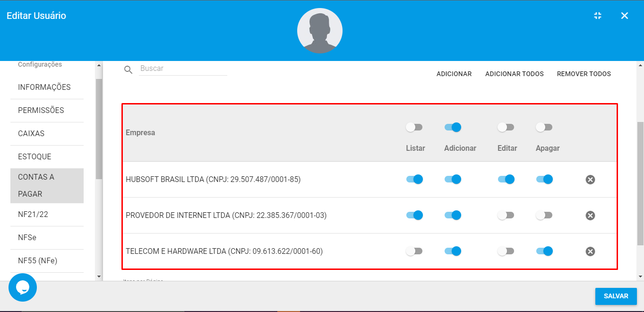This screenshot has width=644, height=312.
Task: Go to the CAIXAS section
Action: click(47, 133)
